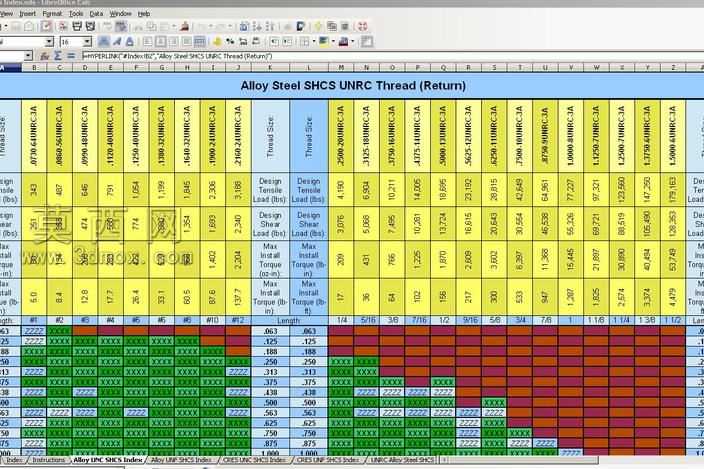Viewport: 704px width, 469px height.
Task: Open the Navigator from the toolbar
Action: pyautogui.click(x=318, y=26)
